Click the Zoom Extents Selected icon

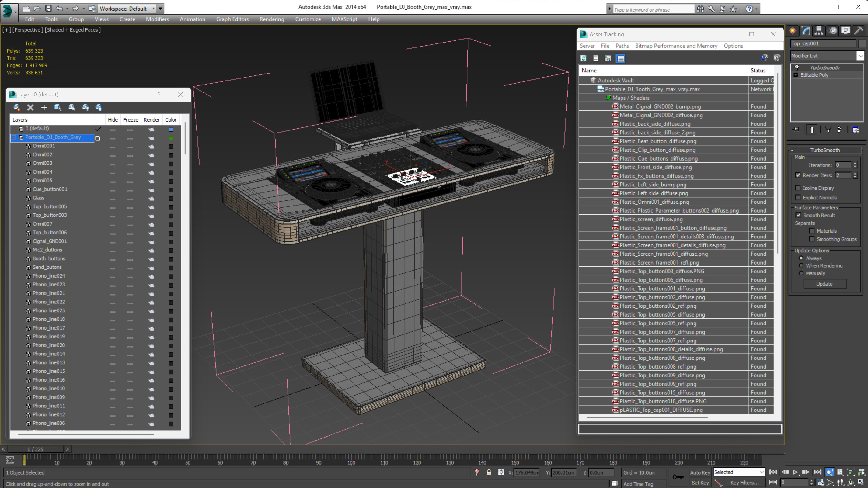coord(850,472)
